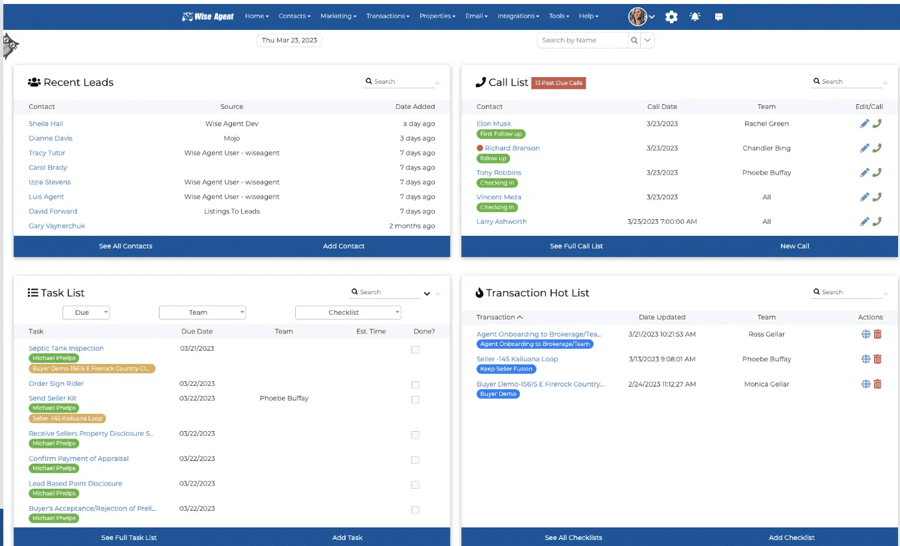The width and height of the screenshot is (900, 546).
Task: Click the Search by Name input field
Action: click(583, 40)
